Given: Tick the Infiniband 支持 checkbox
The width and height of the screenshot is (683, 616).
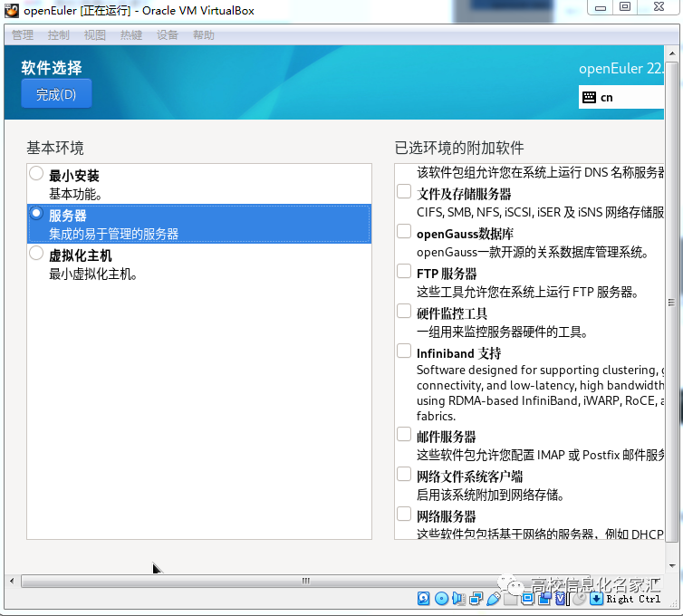Looking at the screenshot, I should point(404,351).
